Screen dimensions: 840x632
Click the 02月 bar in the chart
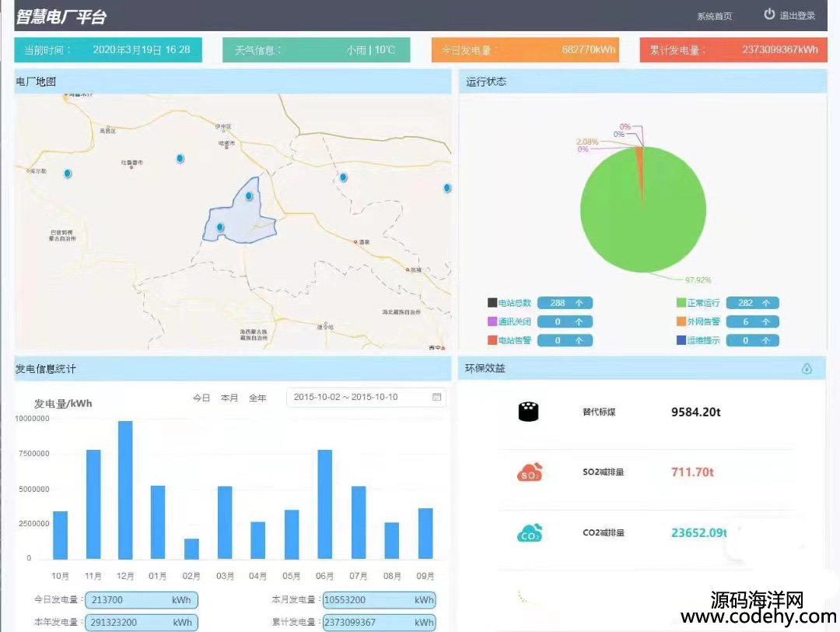tap(191, 549)
